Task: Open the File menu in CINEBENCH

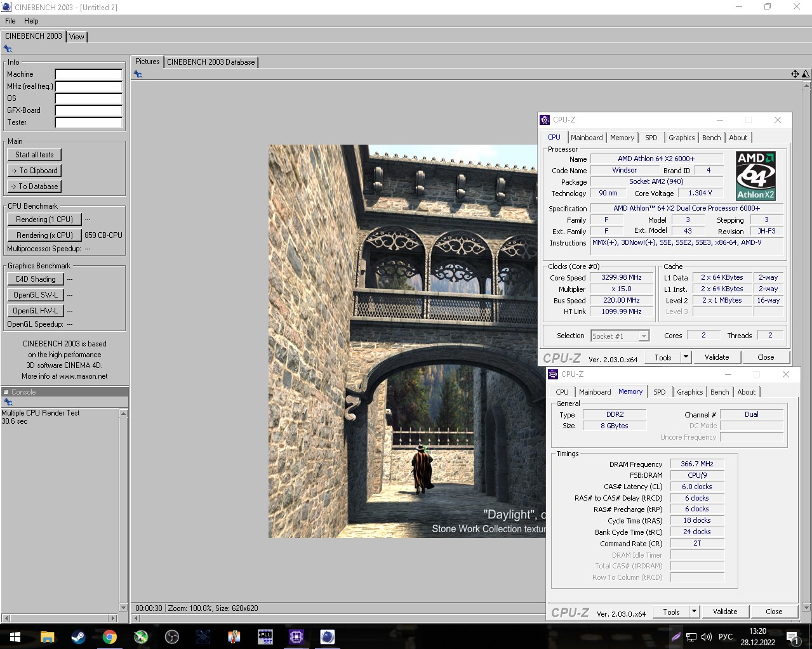Action: pyautogui.click(x=10, y=21)
